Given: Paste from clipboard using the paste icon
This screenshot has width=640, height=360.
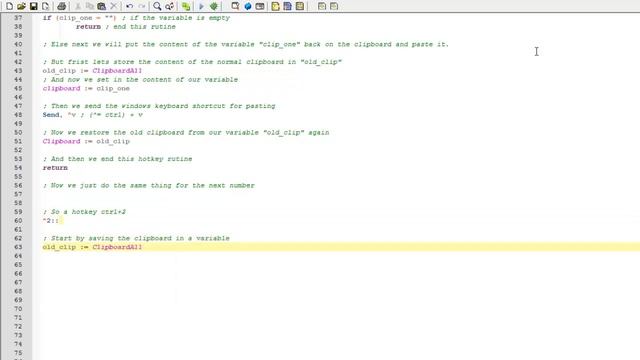Looking at the screenshot, I should [102, 6].
